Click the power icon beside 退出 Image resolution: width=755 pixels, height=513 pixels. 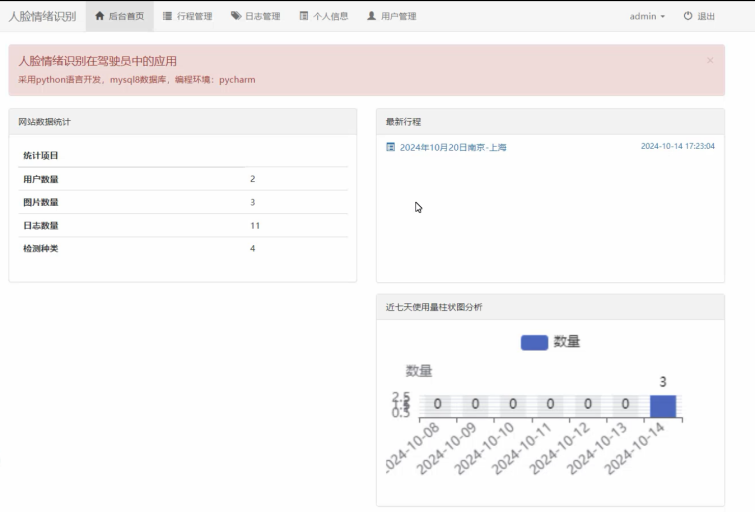pyautogui.click(x=688, y=16)
